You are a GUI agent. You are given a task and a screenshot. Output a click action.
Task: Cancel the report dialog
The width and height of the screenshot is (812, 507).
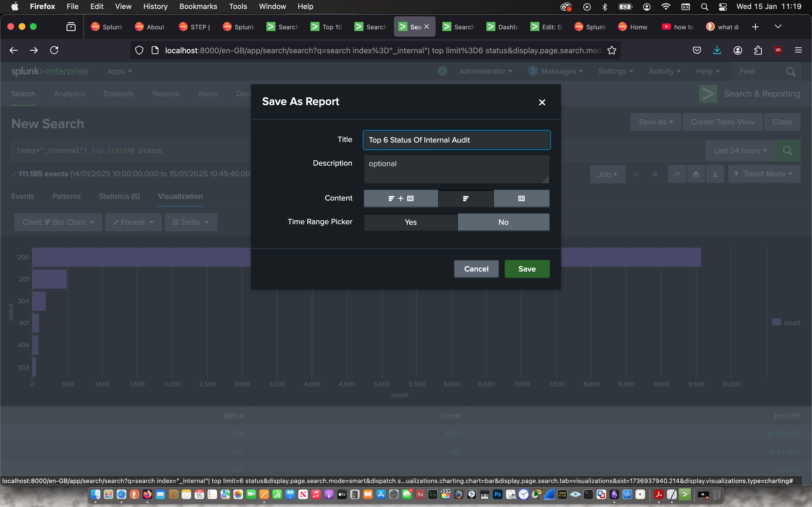click(476, 269)
